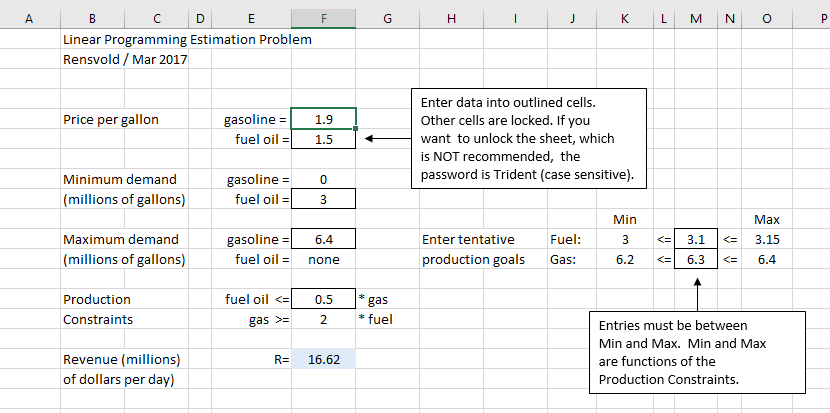Click the column F header

tap(323, 18)
